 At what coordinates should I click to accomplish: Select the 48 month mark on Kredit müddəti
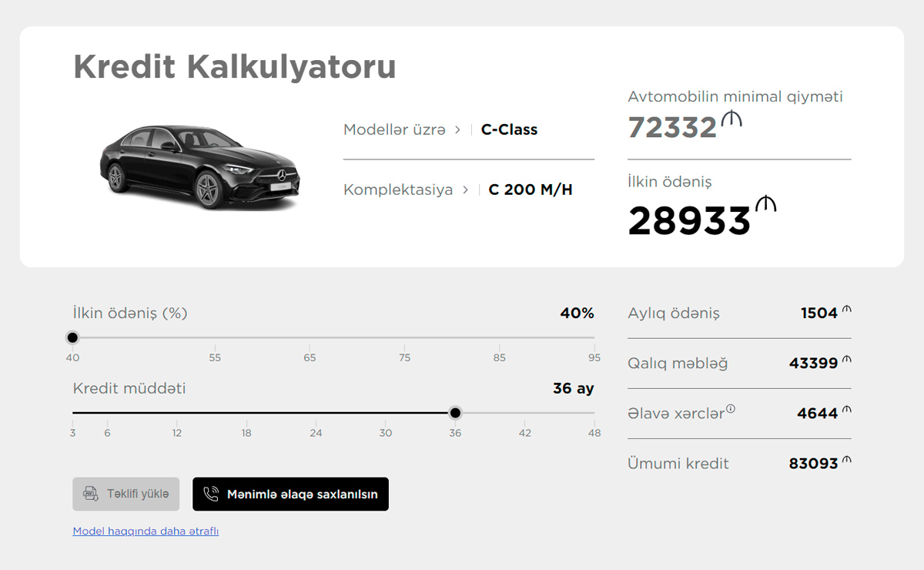coord(594,414)
